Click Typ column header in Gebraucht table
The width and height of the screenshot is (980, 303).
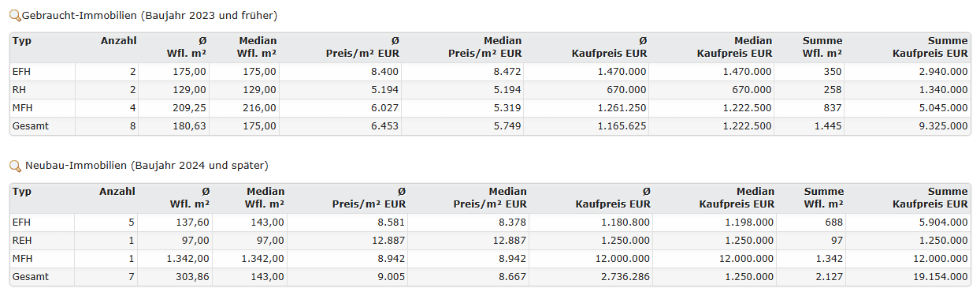(21, 40)
